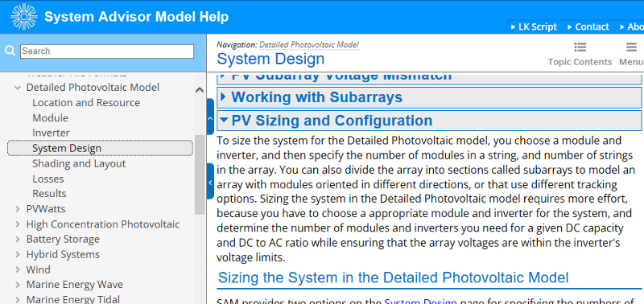Click the sidebar vertical scrollbar thumb
Screen dimensions: 644x304
pyautogui.click(x=200, y=175)
